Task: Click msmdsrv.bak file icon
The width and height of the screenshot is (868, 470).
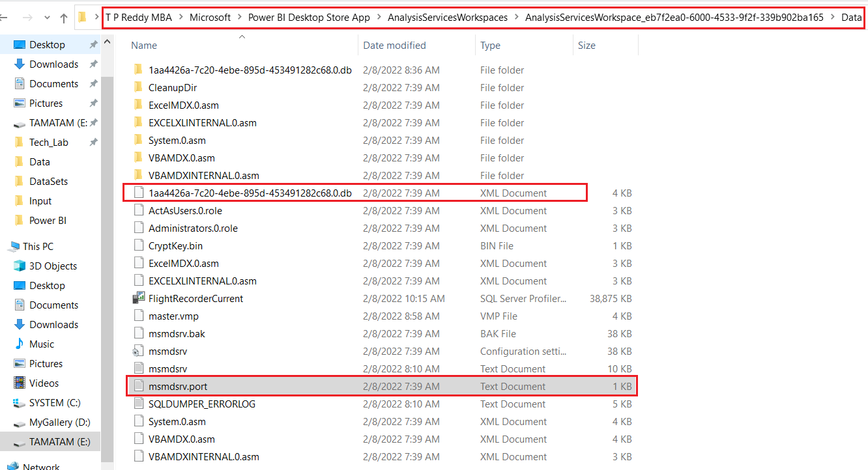Action: click(137, 333)
